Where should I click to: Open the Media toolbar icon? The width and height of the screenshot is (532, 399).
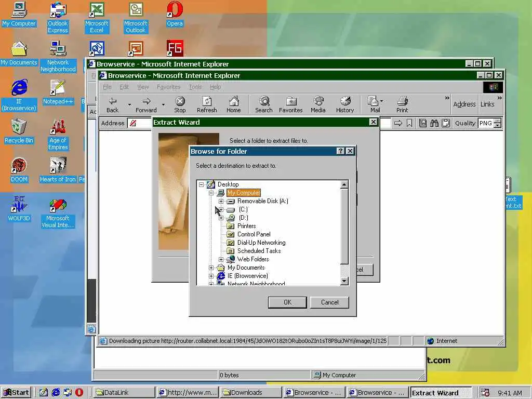tap(318, 104)
